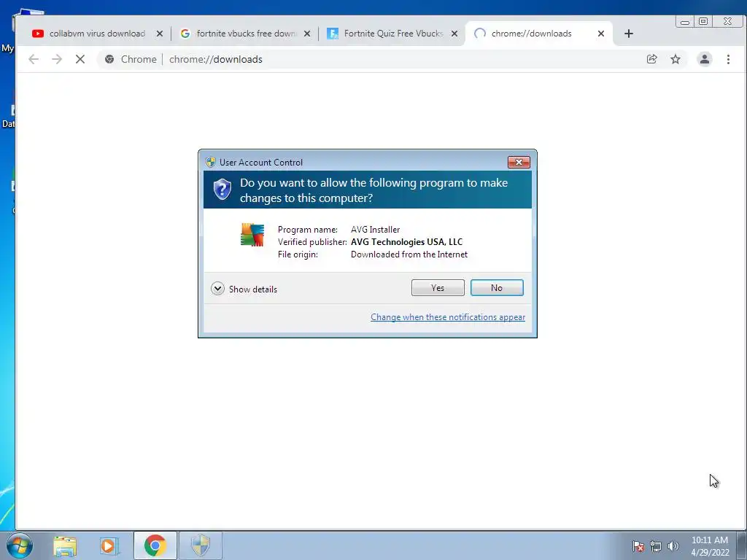Click the User Account Control title shield icon
This screenshot has width=747, height=560.
point(211,162)
